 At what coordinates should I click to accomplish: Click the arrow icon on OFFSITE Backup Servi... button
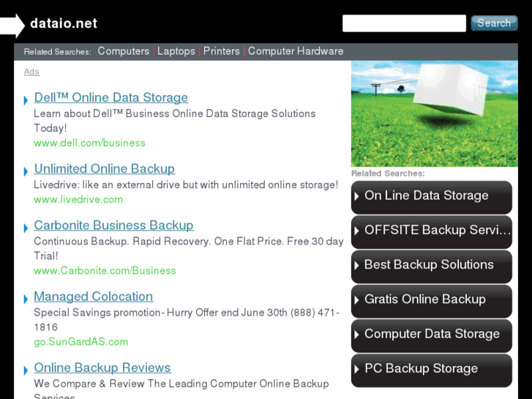[x=356, y=231]
